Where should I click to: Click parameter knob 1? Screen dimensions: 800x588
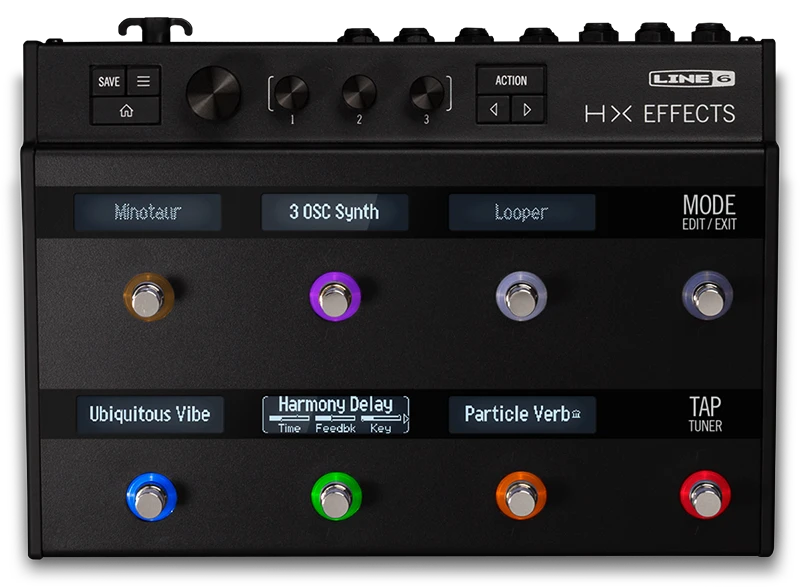coord(293,92)
